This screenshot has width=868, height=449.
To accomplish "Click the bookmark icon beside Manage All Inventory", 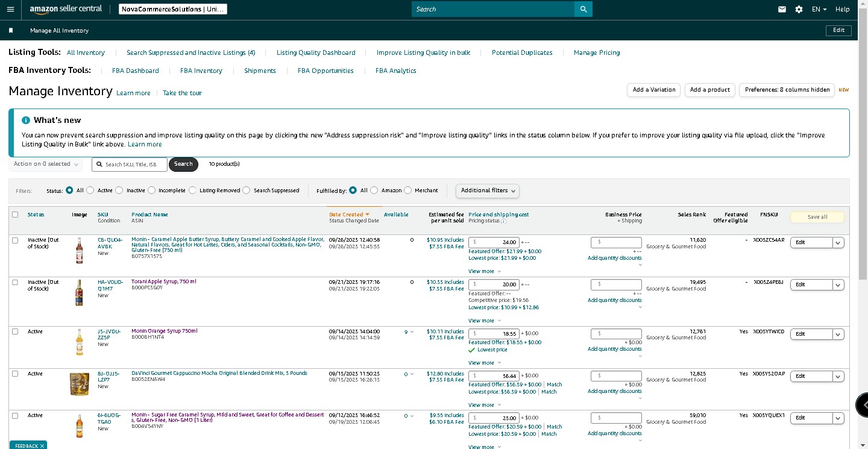I will 11,30.
